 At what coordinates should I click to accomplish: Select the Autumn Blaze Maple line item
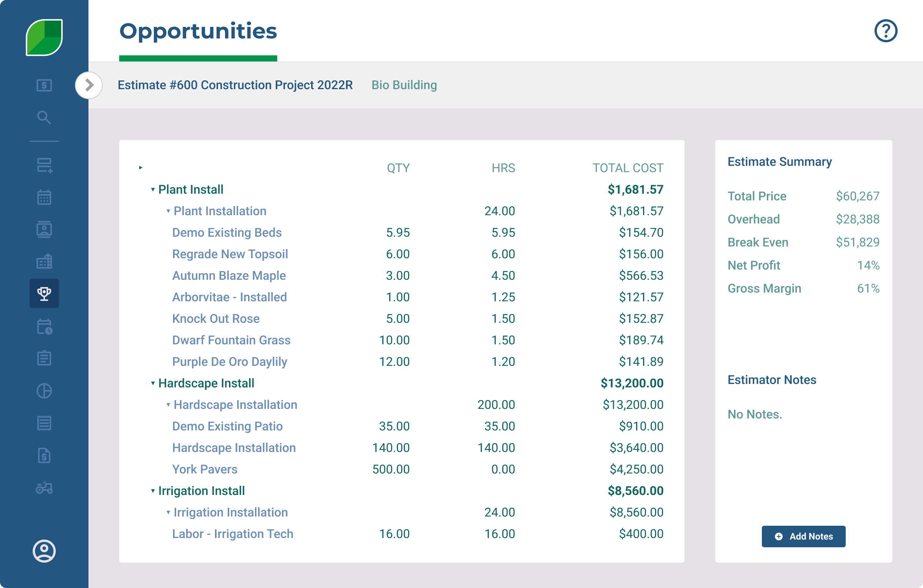(x=229, y=276)
